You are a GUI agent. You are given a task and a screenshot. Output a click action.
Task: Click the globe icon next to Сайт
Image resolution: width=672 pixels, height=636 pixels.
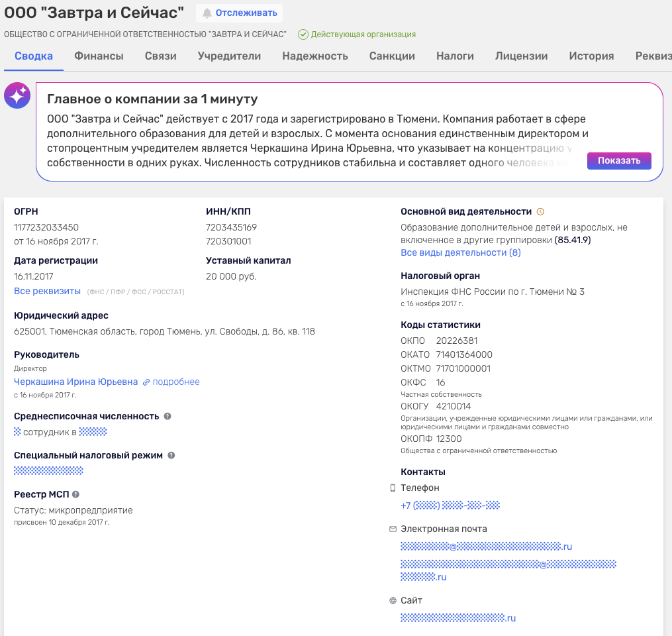click(393, 600)
